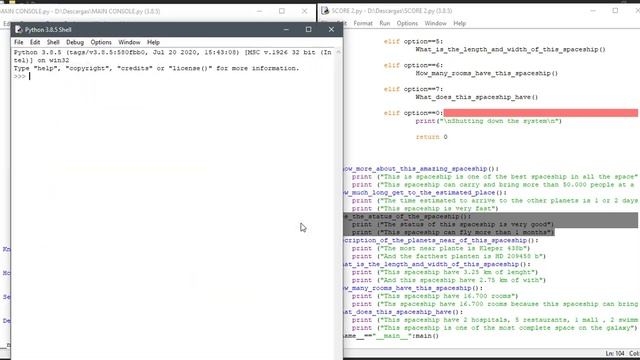Minimize the SCORE 2.py editor window

point(593,11)
